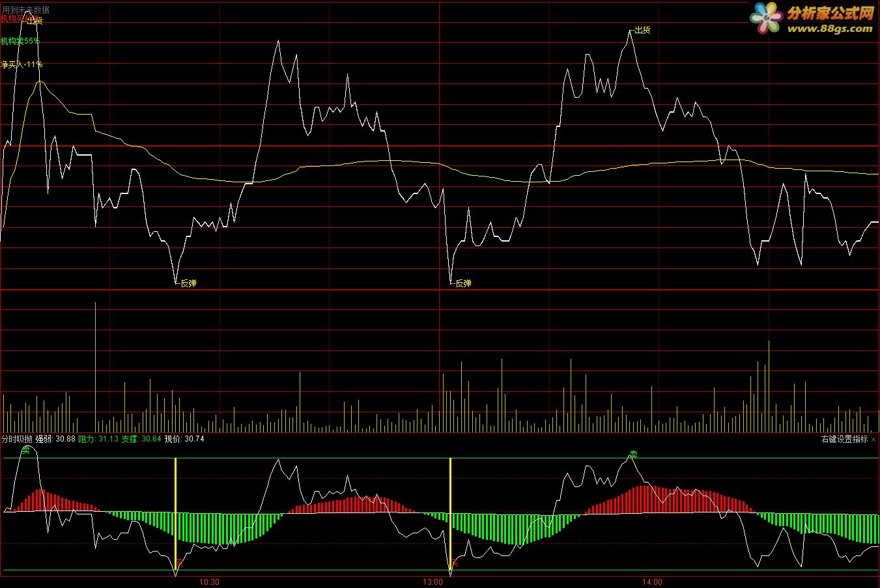The height and width of the screenshot is (588, 880).
Task: Click the 净买入-11% label
Action: coord(21,64)
